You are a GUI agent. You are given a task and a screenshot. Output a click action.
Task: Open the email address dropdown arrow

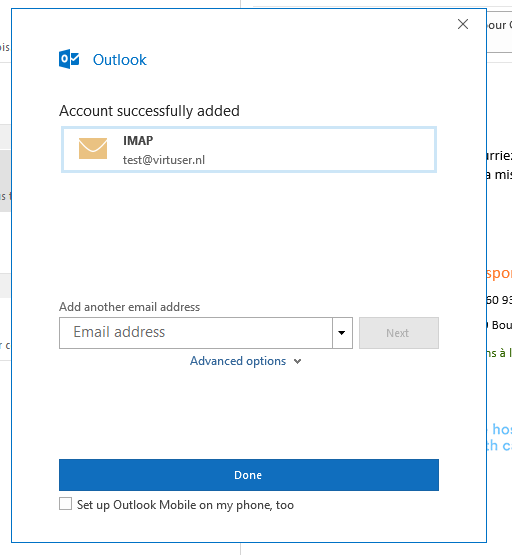[342, 333]
